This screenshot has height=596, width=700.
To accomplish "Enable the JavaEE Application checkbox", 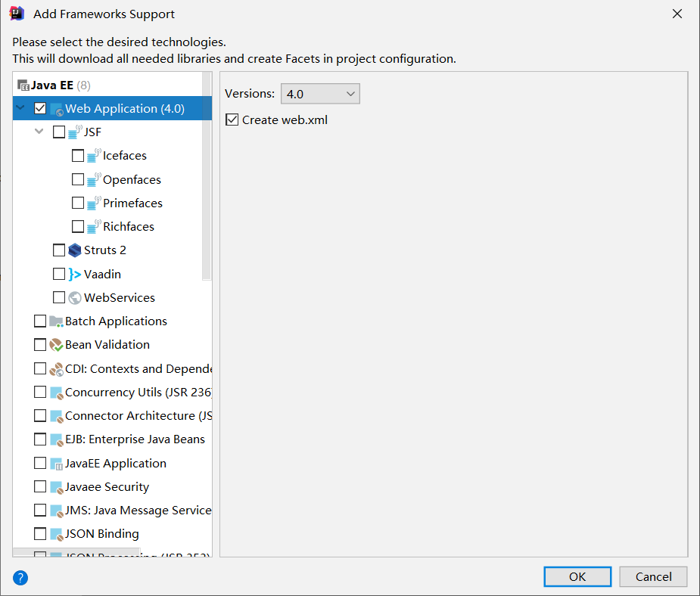I will coord(40,463).
